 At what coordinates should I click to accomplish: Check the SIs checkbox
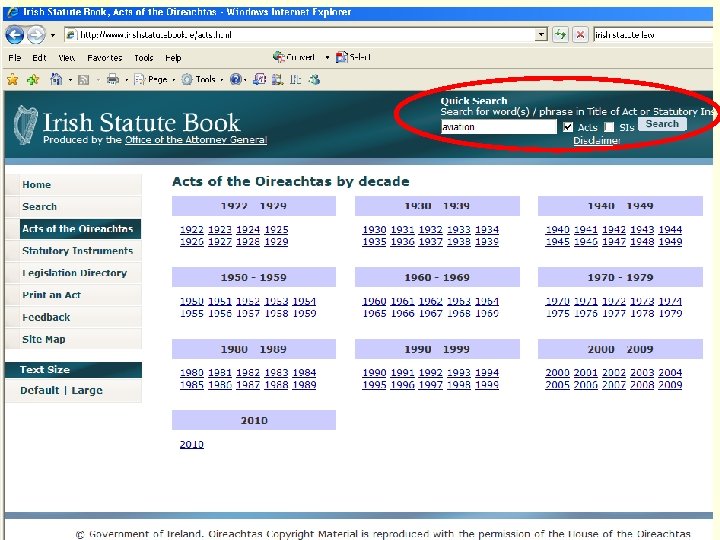coord(609,127)
